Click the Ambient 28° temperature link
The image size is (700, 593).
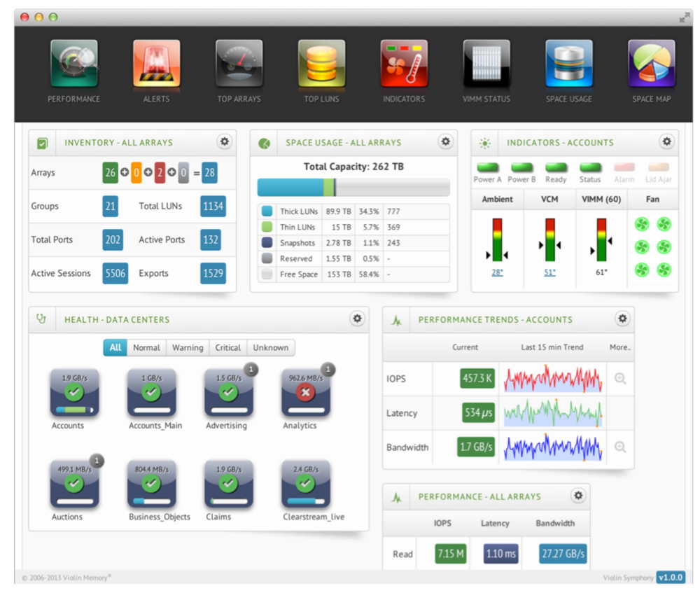[x=497, y=272]
